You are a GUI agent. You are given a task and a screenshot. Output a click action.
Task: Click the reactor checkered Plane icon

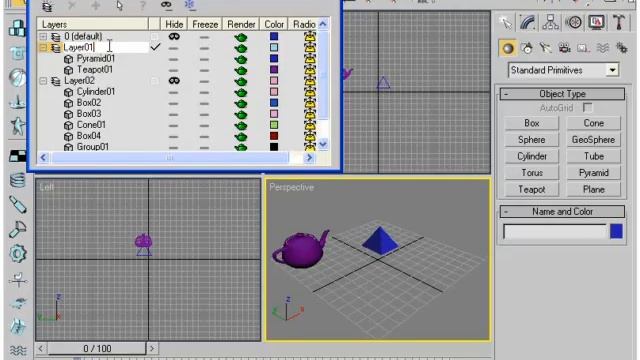click(x=17, y=155)
